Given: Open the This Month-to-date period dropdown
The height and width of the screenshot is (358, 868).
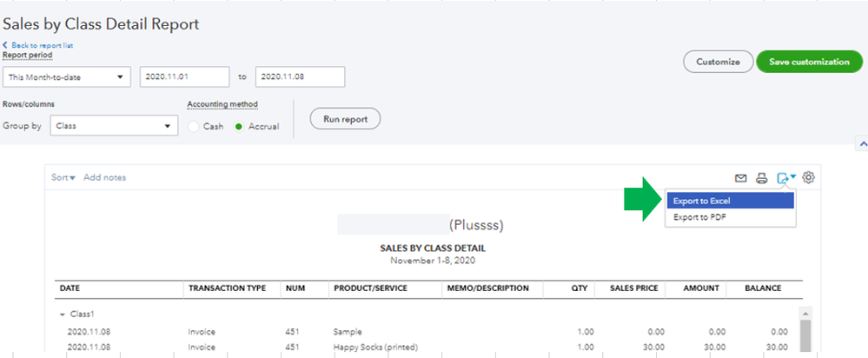Looking at the screenshot, I should point(66,77).
